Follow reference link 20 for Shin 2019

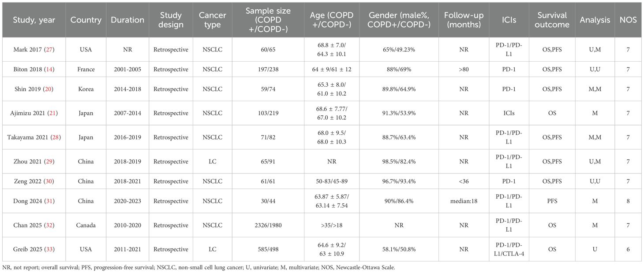[x=46, y=89]
